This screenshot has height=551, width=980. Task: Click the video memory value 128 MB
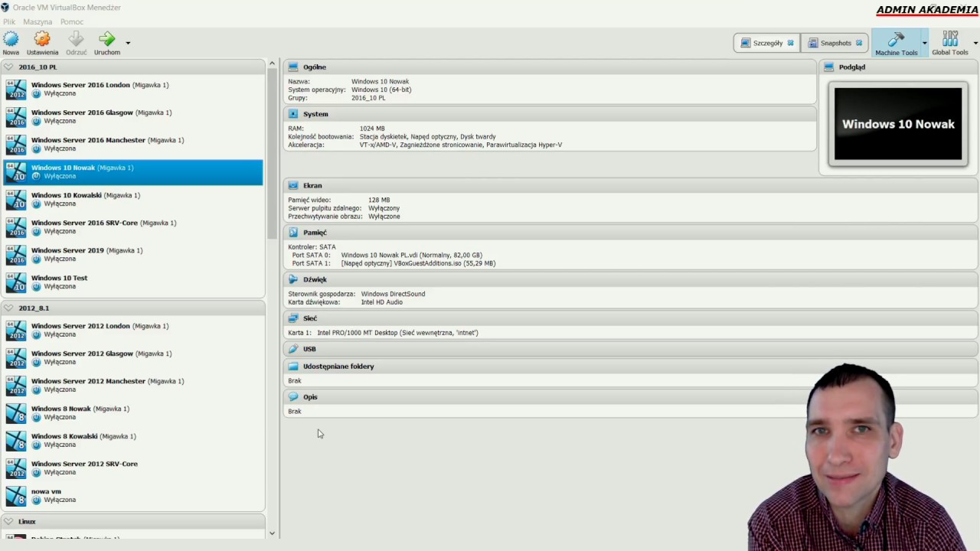379,200
